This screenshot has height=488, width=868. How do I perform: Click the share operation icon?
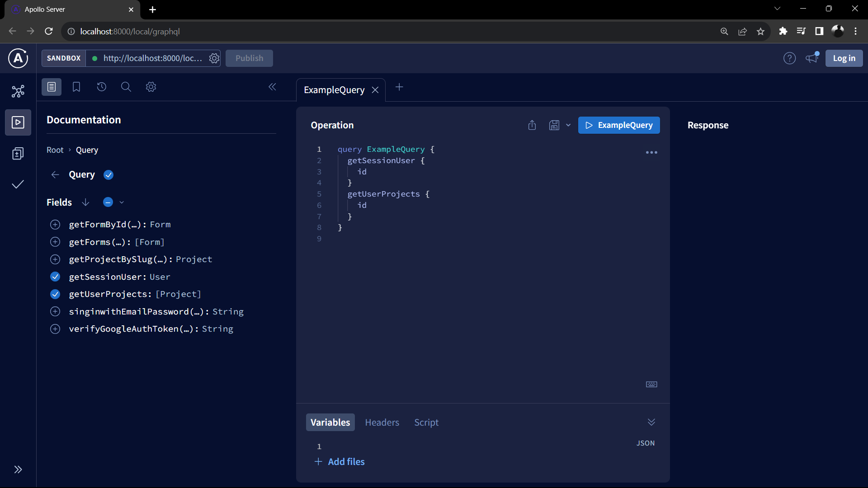tap(532, 125)
